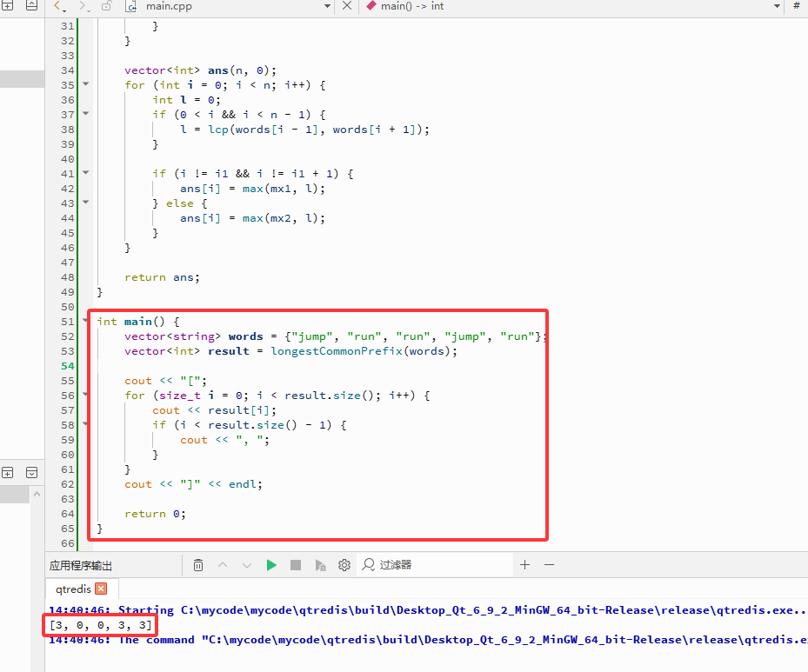Clear the application output with trash icon
This screenshot has height=672, width=808.
point(198,565)
